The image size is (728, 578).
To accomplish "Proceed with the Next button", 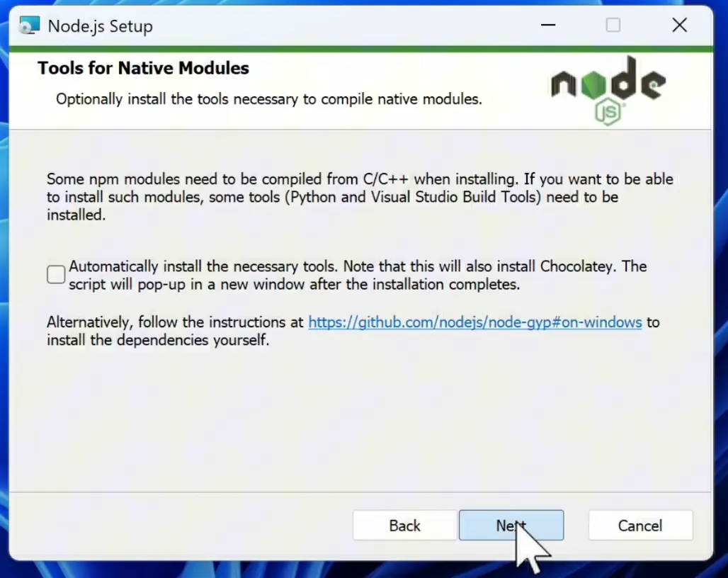I will 511,526.
